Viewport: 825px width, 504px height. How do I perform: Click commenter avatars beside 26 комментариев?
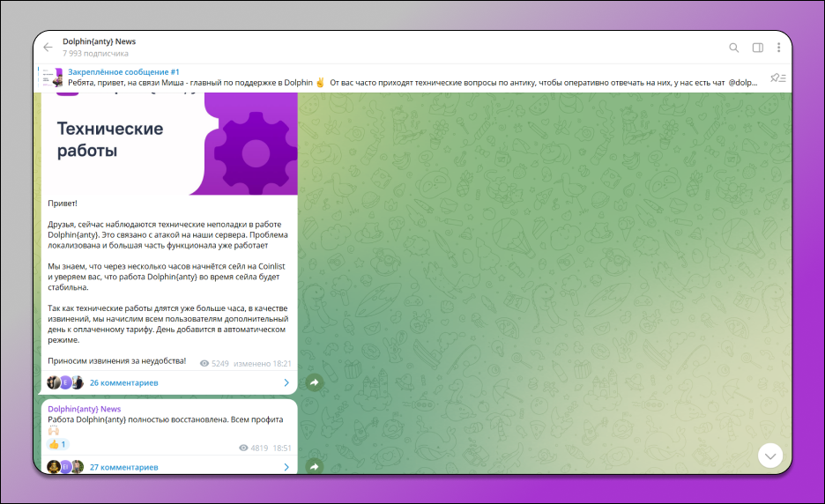[65, 383]
